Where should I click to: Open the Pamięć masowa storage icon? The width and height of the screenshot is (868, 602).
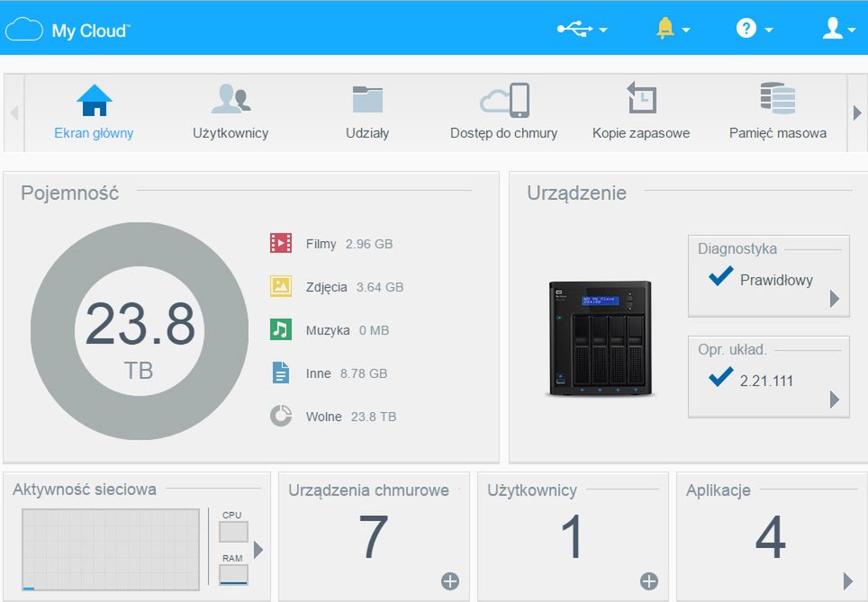(x=778, y=98)
